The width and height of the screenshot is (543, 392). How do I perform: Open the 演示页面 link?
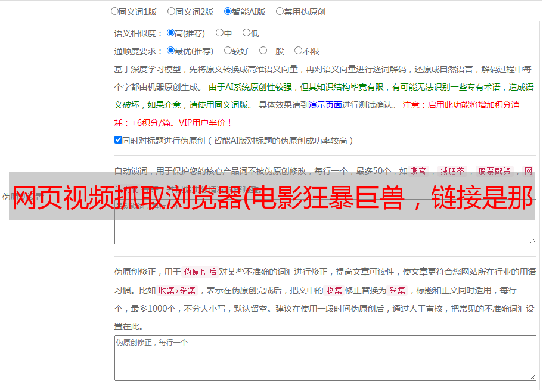click(x=325, y=105)
